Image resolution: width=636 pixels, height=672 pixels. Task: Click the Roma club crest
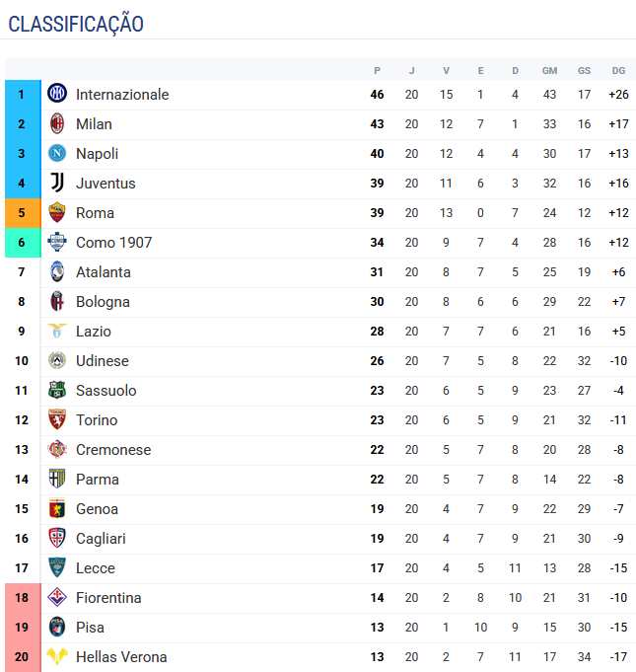click(x=57, y=213)
